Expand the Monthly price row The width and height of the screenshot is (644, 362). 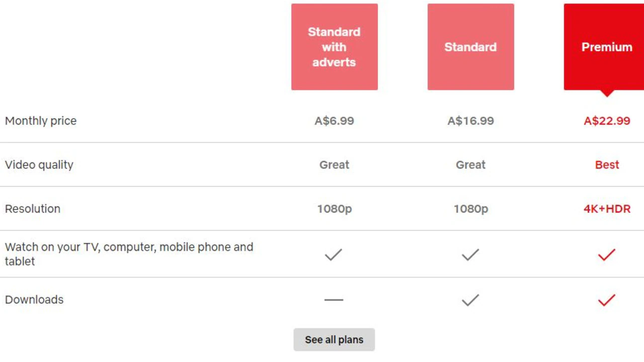click(40, 121)
